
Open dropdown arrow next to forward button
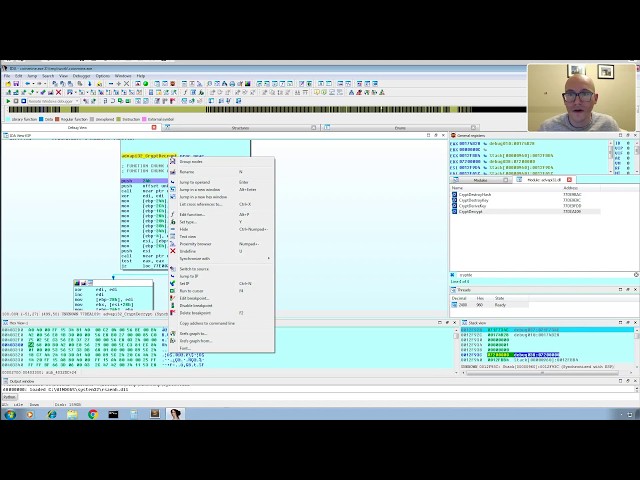[x=44, y=84]
